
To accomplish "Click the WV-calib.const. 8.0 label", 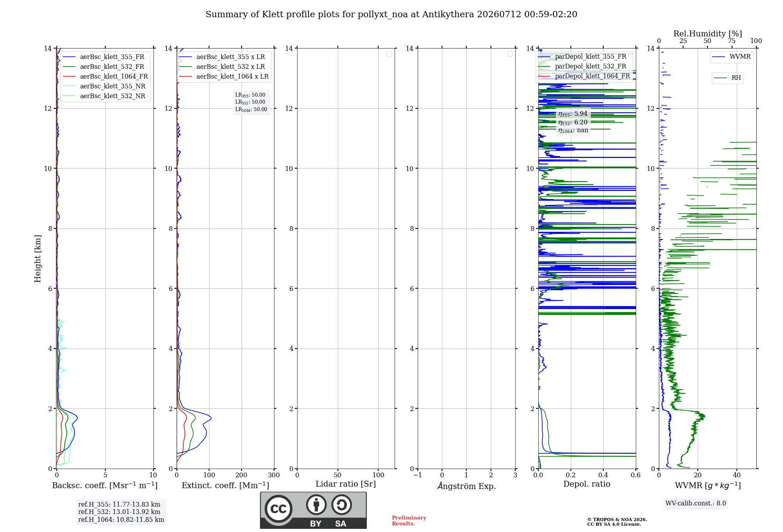I will point(696,503).
